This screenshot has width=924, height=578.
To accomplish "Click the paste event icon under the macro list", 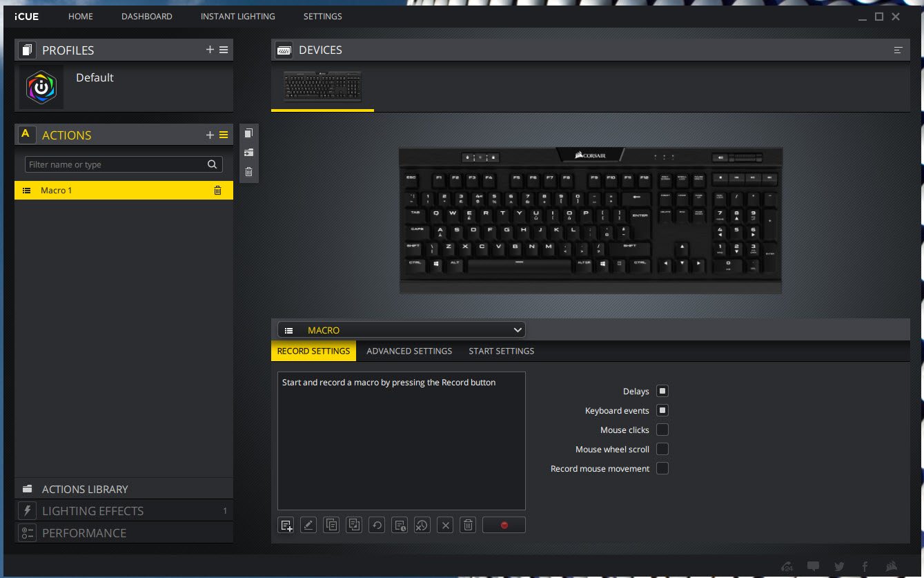I will pyautogui.click(x=354, y=525).
